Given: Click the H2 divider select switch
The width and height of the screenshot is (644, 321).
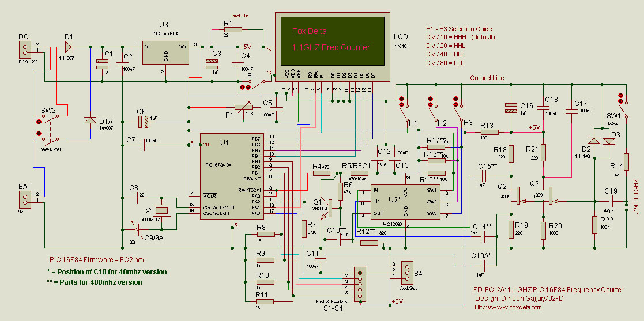Looking at the screenshot, I should coord(432,109).
